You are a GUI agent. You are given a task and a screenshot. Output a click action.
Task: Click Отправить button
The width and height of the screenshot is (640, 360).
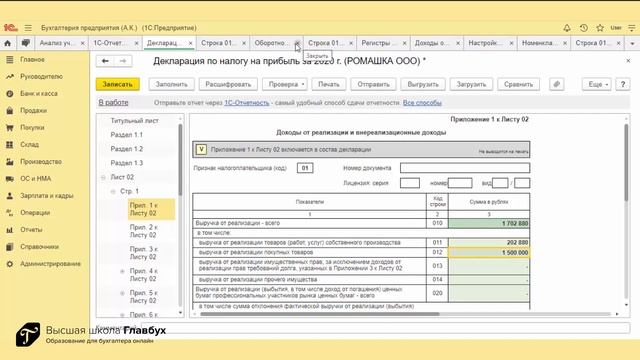click(373, 84)
